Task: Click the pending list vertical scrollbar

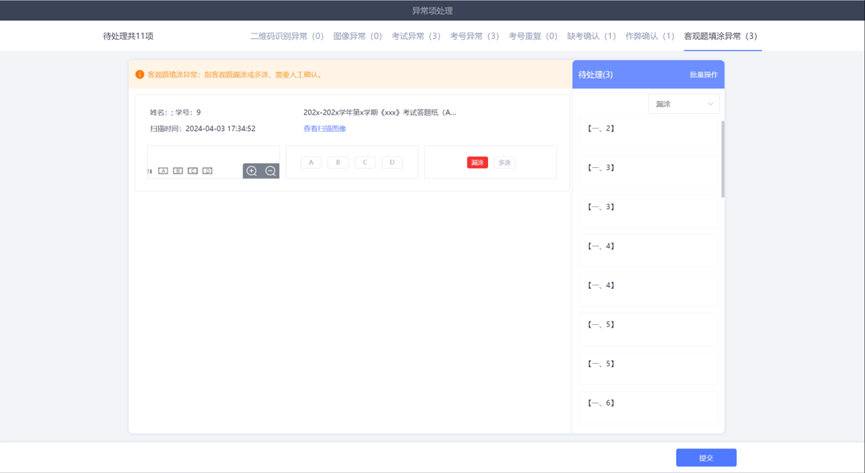Action: (723, 159)
